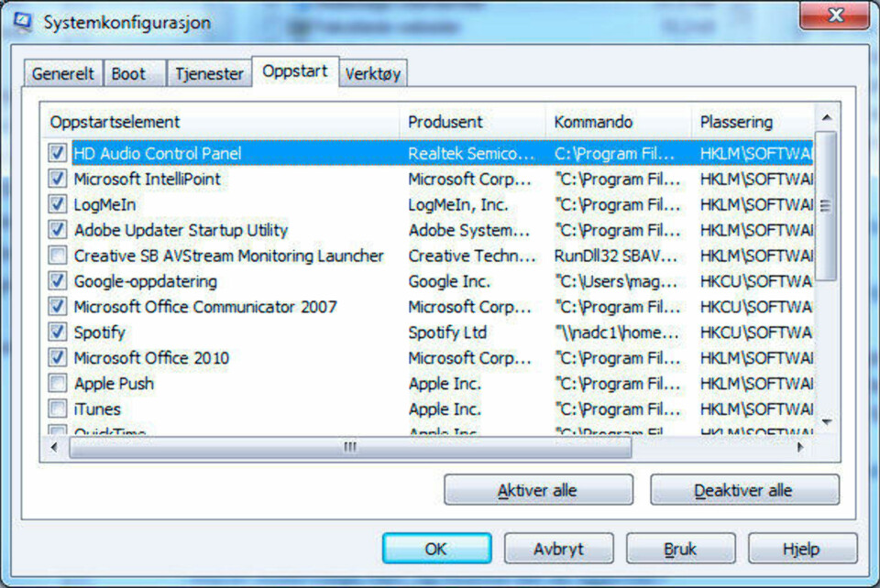This screenshot has width=880, height=588.
Task: Apply changes with the Bruk button
Action: coord(680,549)
